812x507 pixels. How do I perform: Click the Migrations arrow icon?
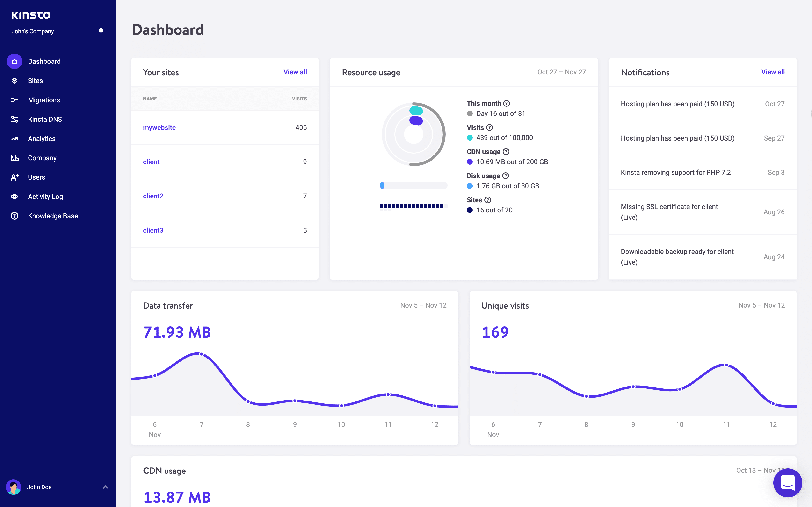tap(14, 100)
